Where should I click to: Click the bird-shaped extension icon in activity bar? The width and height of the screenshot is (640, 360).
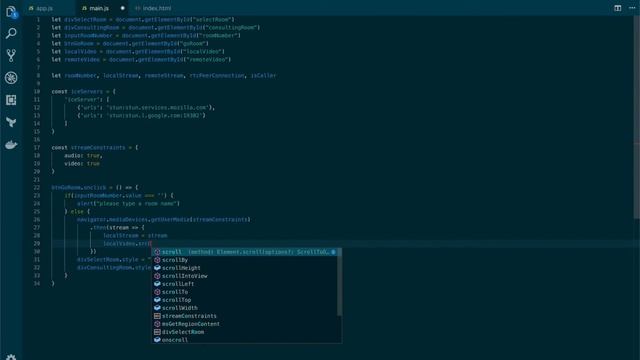11,122
